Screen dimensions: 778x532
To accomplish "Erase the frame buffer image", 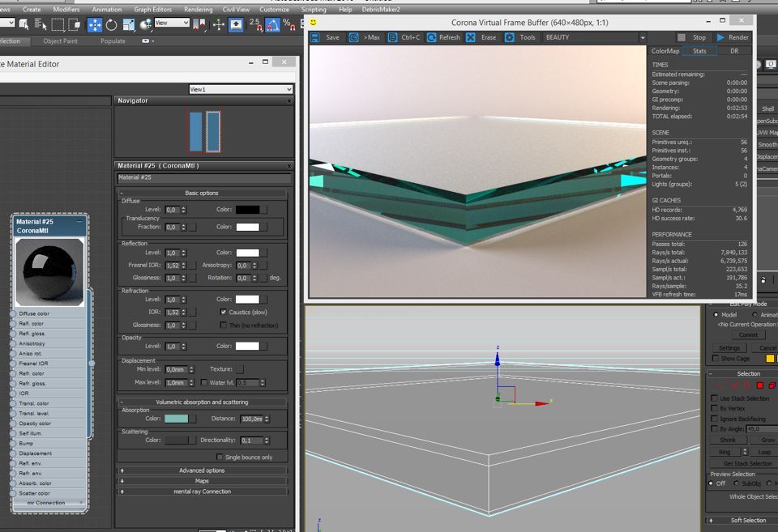I will point(471,38).
